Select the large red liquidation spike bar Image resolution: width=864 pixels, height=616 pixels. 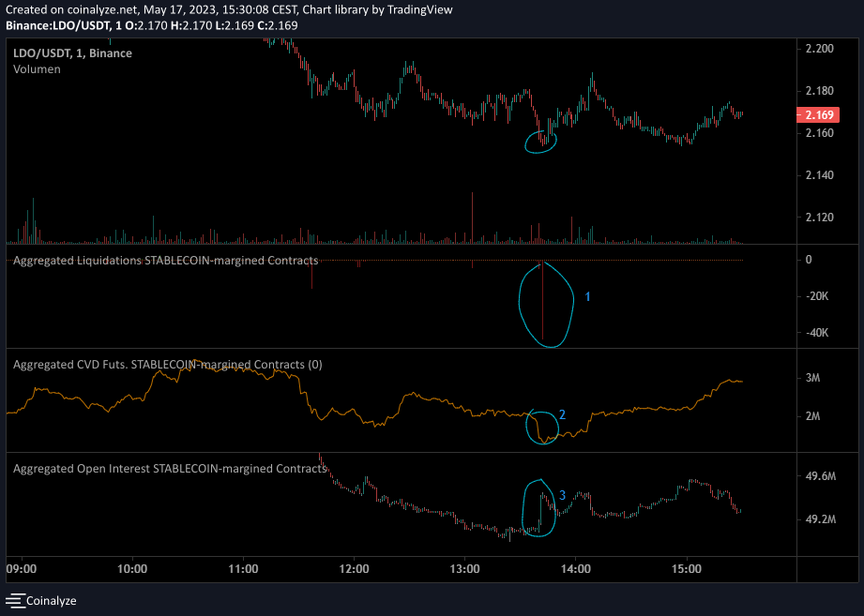click(542, 300)
